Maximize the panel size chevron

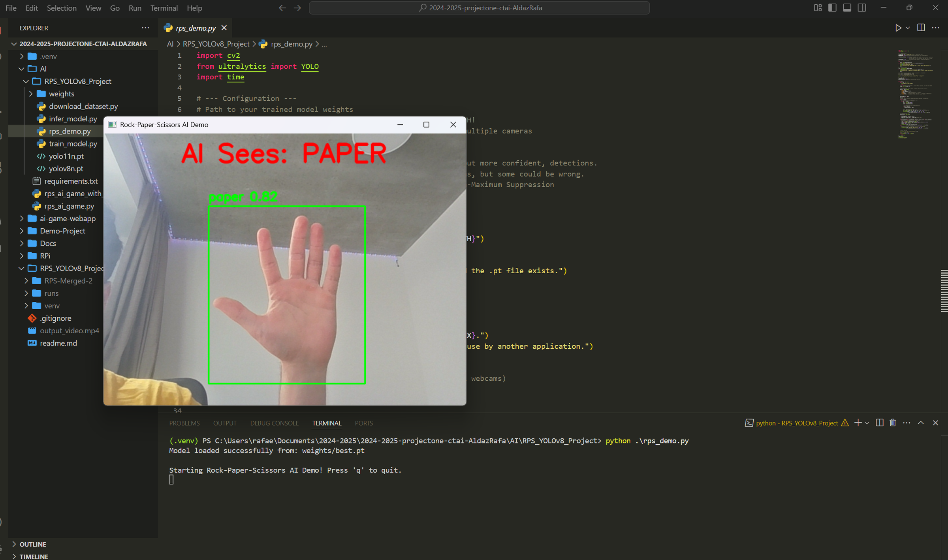coord(921,423)
